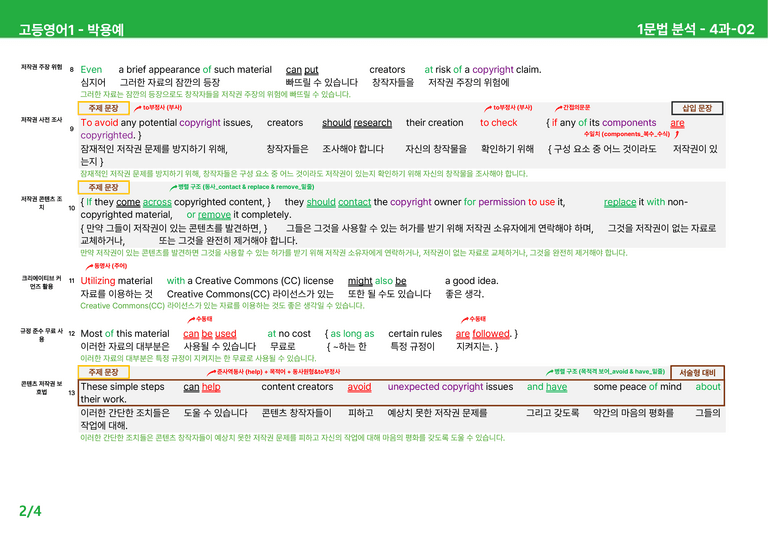This screenshot has width=768, height=543.
Task: Select the 주제 문장 box above sentence 10
Action: pyautogui.click(x=103, y=188)
